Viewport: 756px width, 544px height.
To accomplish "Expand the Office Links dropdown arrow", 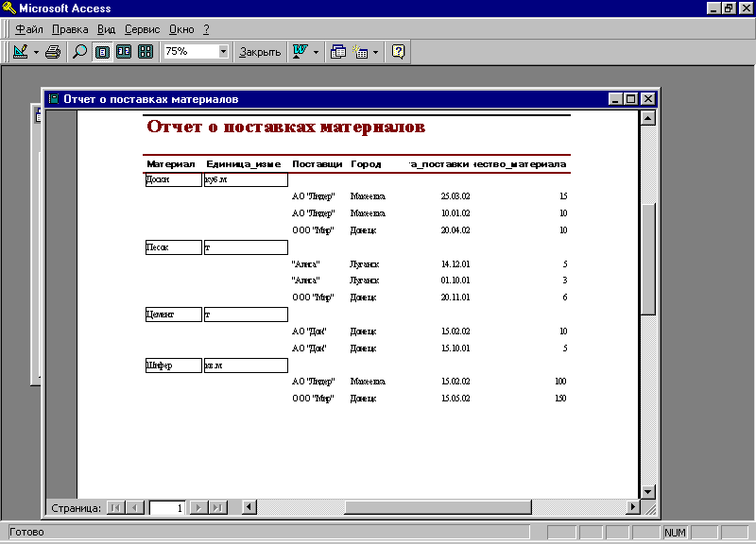I will pyautogui.click(x=317, y=52).
